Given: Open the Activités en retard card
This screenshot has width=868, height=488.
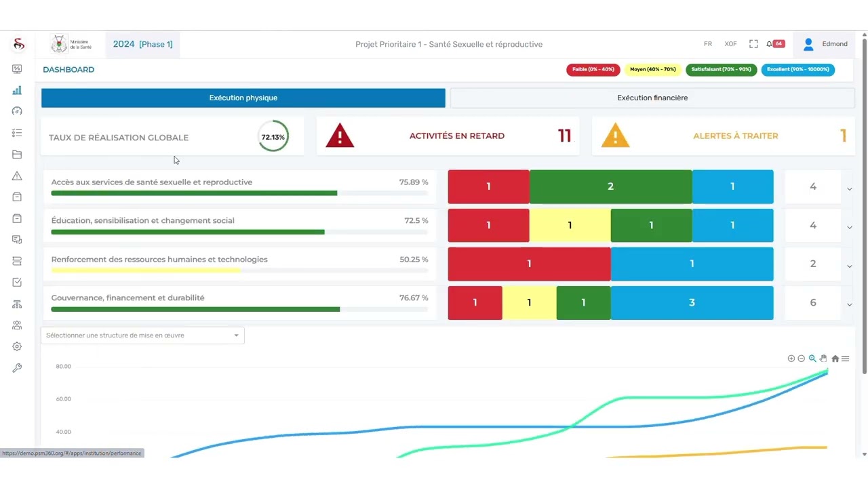Looking at the screenshot, I should click(448, 136).
